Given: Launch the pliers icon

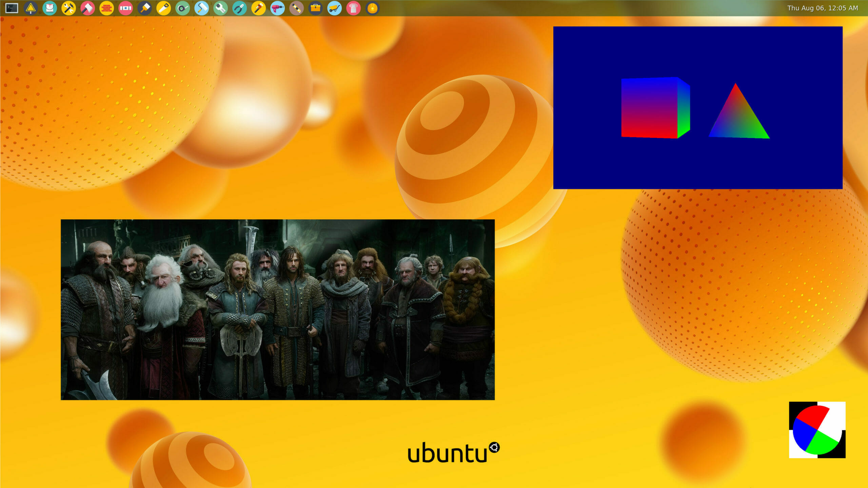Looking at the screenshot, I should click(x=239, y=8).
